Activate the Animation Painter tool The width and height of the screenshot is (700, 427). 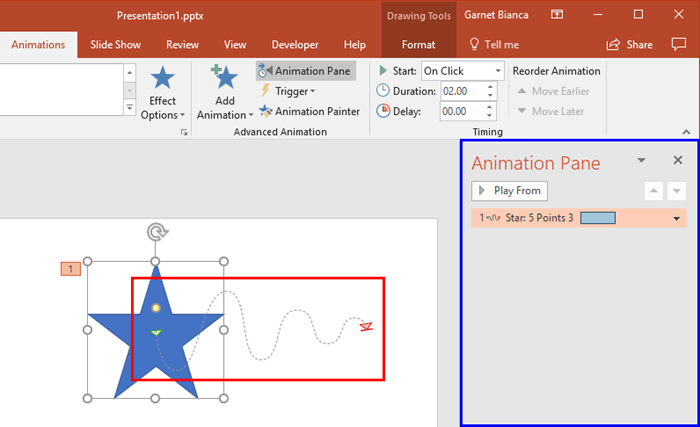(x=310, y=111)
